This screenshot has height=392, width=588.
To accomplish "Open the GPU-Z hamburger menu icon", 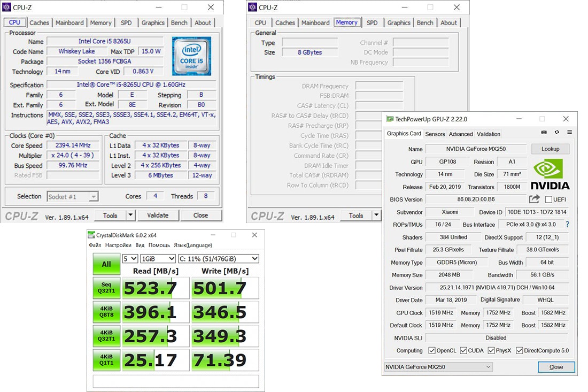I will click(570, 132).
